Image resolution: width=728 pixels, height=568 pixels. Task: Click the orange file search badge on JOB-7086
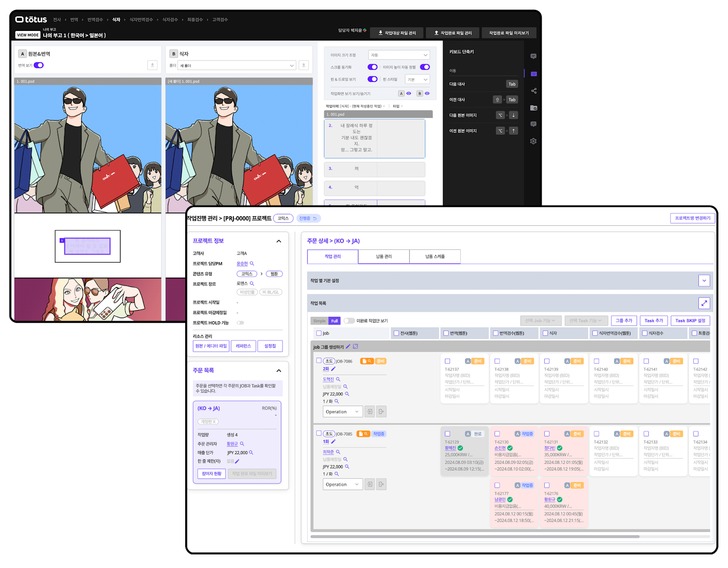point(367,361)
